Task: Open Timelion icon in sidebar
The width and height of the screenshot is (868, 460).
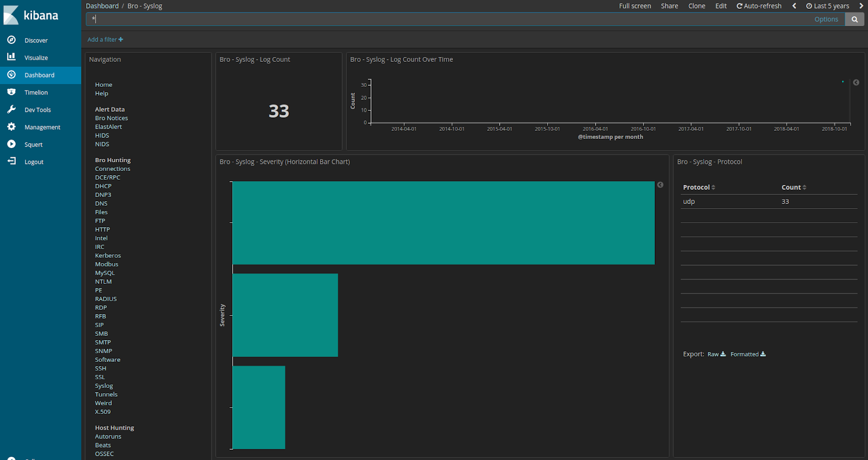Action: pos(11,92)
